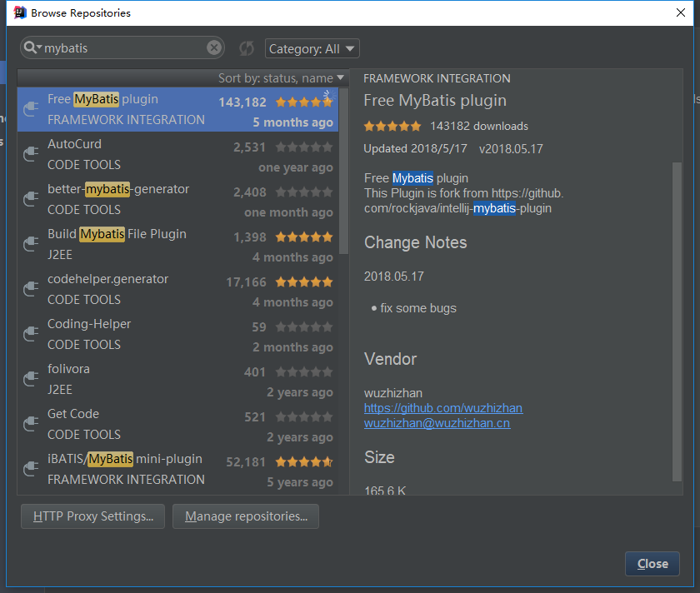This screenshot has height=593, width=700.
Task: Select the iBATIS/MyBatis mini-plugin entry
Action: click(x=177, y=469)
